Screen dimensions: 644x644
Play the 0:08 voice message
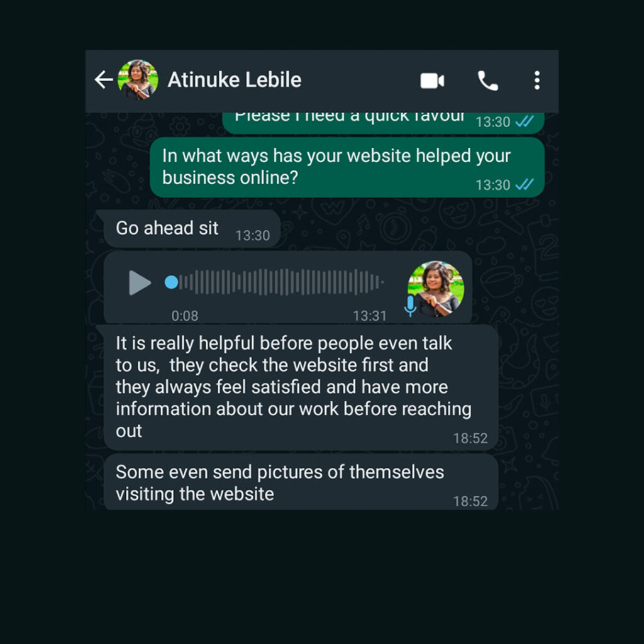[140, 282]
